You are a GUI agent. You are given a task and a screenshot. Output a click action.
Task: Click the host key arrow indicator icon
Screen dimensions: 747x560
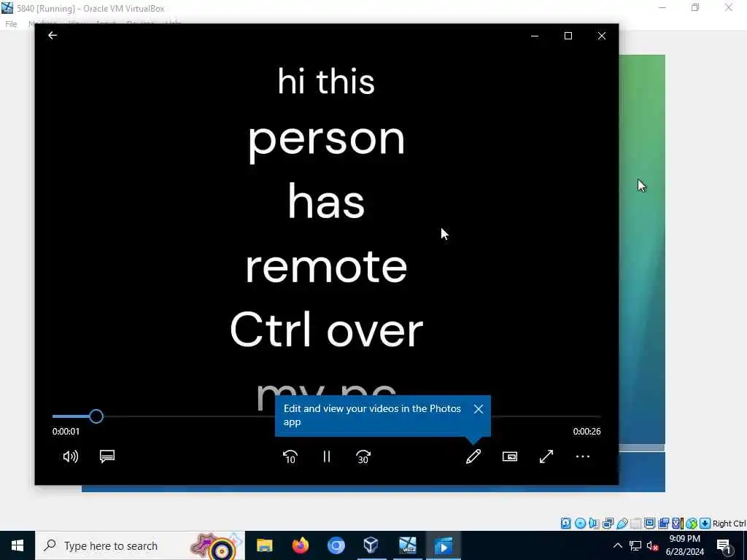[x=705, y=524]
